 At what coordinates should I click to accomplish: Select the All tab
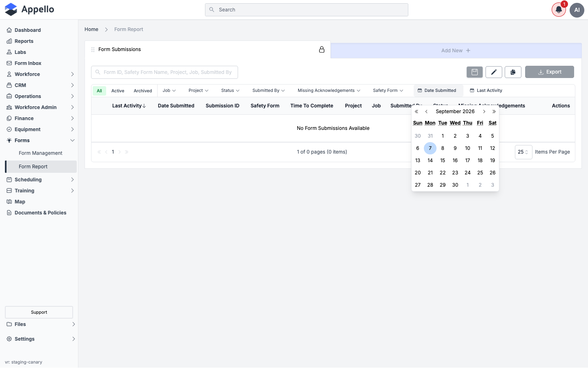pyautogui.click(x=99, y=91)
